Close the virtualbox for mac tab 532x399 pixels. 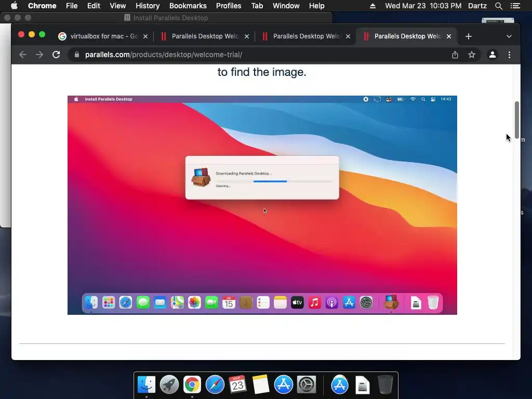145,36
